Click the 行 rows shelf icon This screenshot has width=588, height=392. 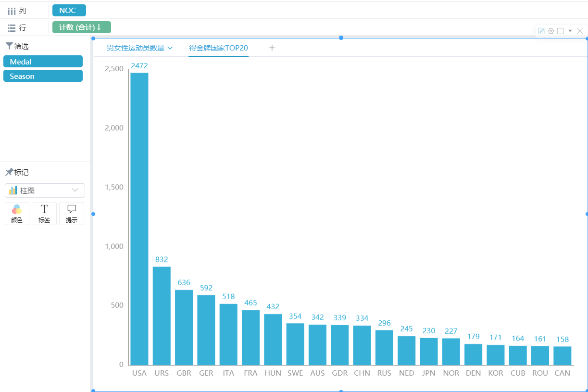(12, 28)
